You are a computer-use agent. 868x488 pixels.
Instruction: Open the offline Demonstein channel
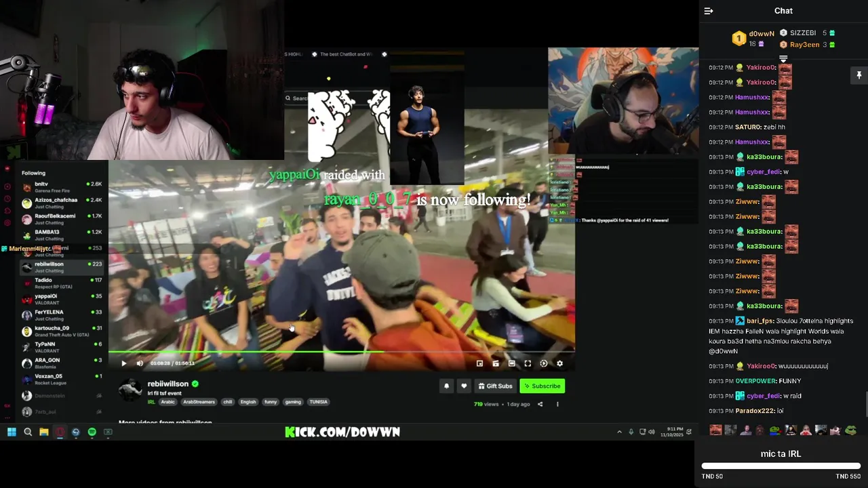[x=61, y=395]
